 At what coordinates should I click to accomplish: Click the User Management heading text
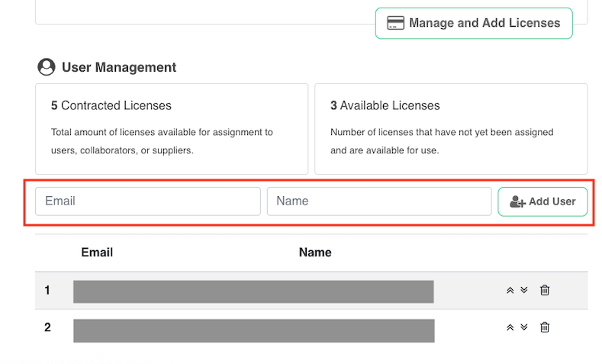pyautogui.click(x=119, y=67)
